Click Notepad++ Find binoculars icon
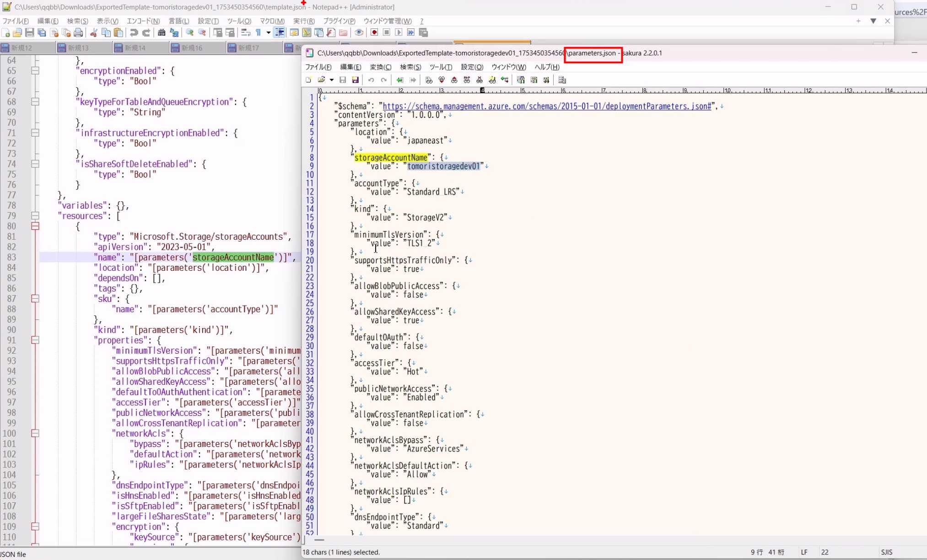Screen dimensions: 927x560 [x=162, y=32]
